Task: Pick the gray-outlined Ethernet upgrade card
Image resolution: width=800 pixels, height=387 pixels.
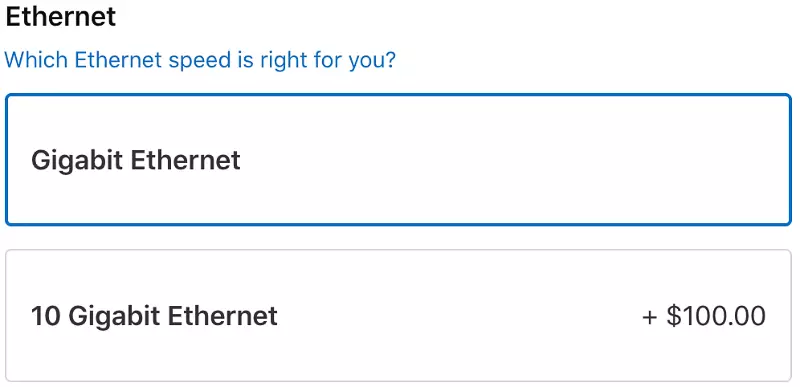Action: tap(398, 315)
